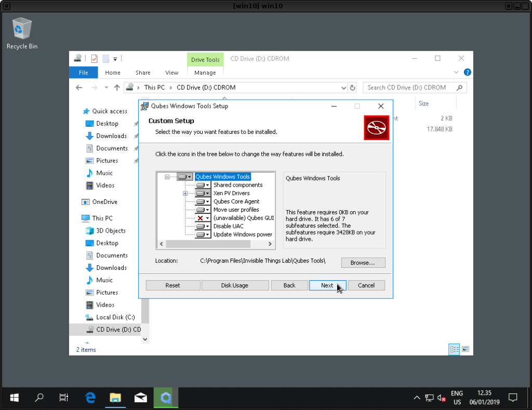Screen dimensions: 532x410
Task: Open View ribbon tab in Explorer
Action: coord(171,73)
